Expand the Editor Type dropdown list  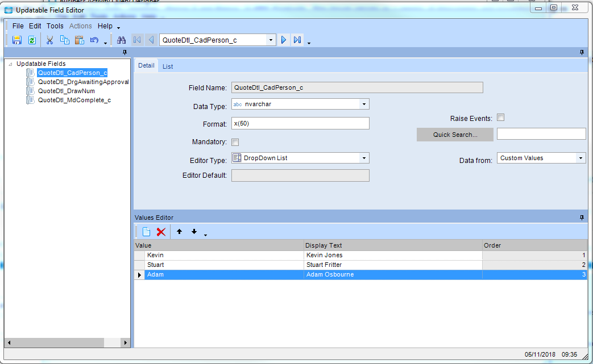(364, 158)
